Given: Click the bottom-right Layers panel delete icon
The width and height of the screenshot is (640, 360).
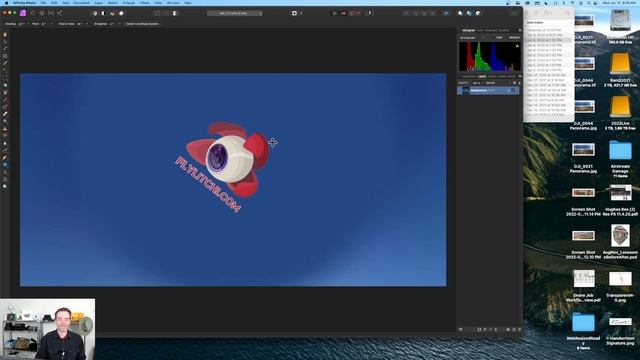Looking at the screenshot, I should [519, 329].
